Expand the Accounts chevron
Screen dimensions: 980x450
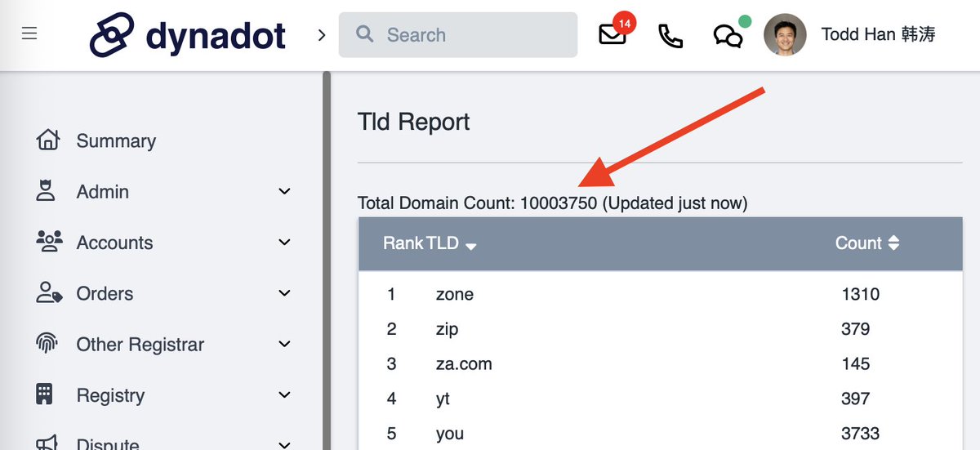click(x=284, y=243)
